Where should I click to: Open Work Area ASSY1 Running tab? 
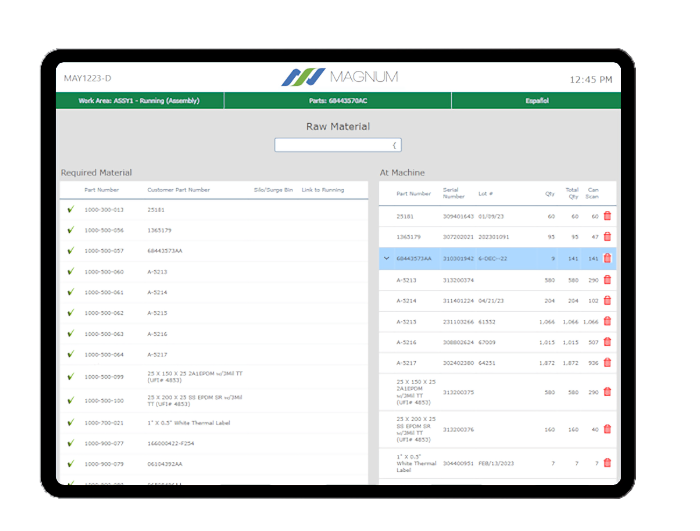(139, 100)
